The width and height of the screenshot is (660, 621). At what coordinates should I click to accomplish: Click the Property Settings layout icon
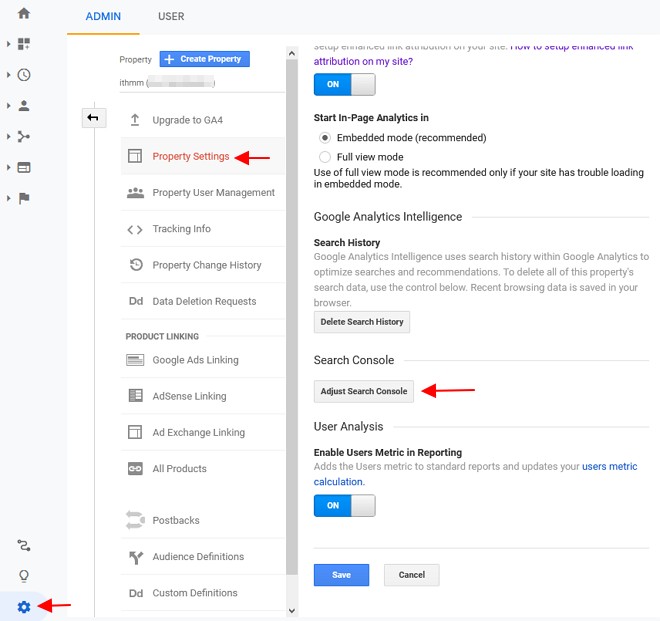[135, 156]
